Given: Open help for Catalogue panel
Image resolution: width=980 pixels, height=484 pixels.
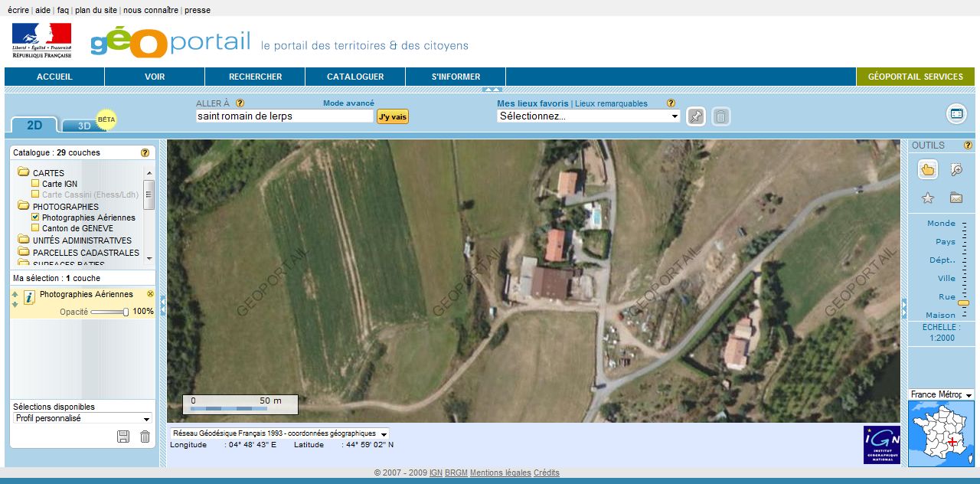Looking at the screenshot, I should click(x=145, y=153).
